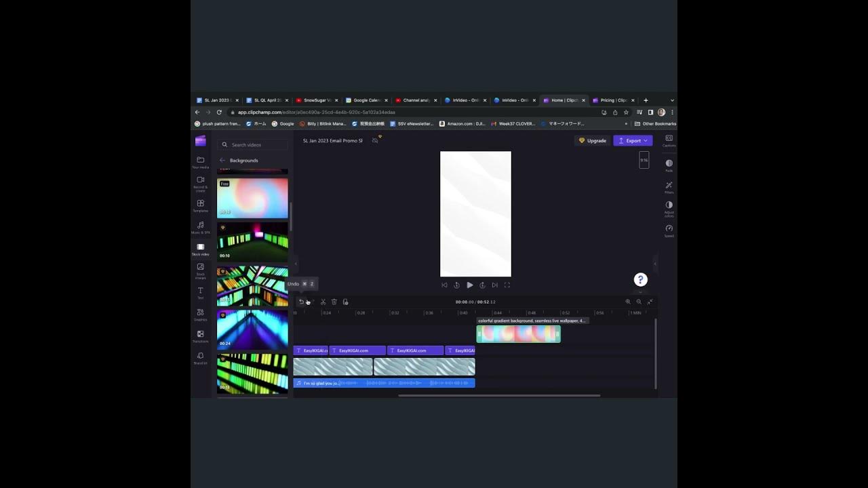Select the audio clip I'm so glad you jo...
Viewport: 868px width, 488px height.
click(384, 383)
